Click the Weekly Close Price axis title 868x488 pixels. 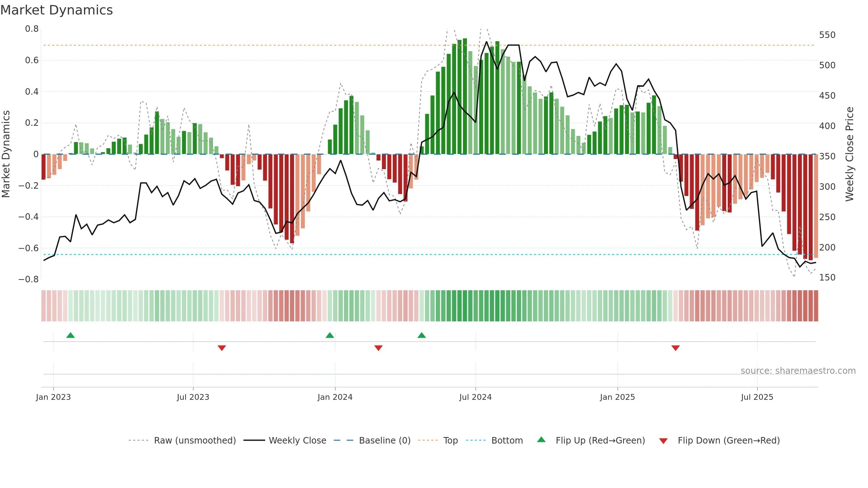click(x=850, y=154)
